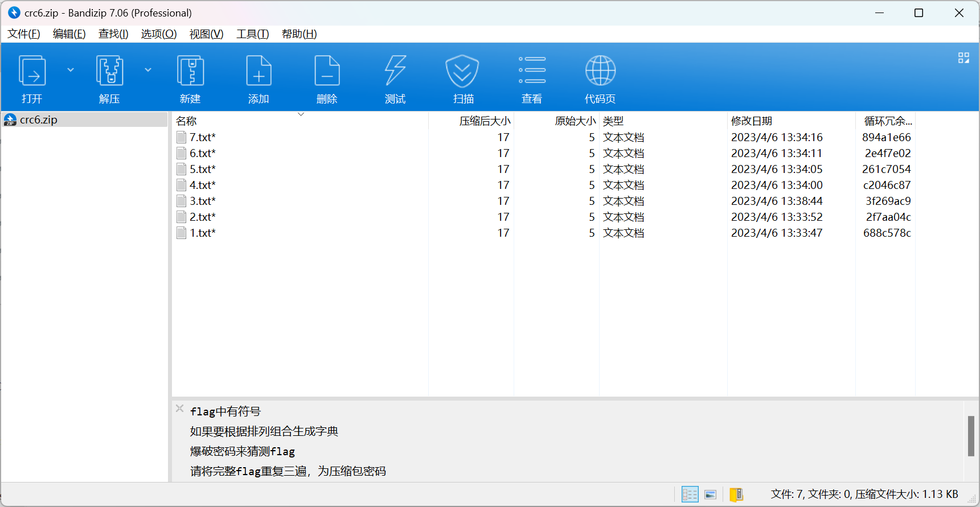Viewport: 980px width, 507px height.
Task: Click CRC value 261c7054
Action: [x=887, y=169]
